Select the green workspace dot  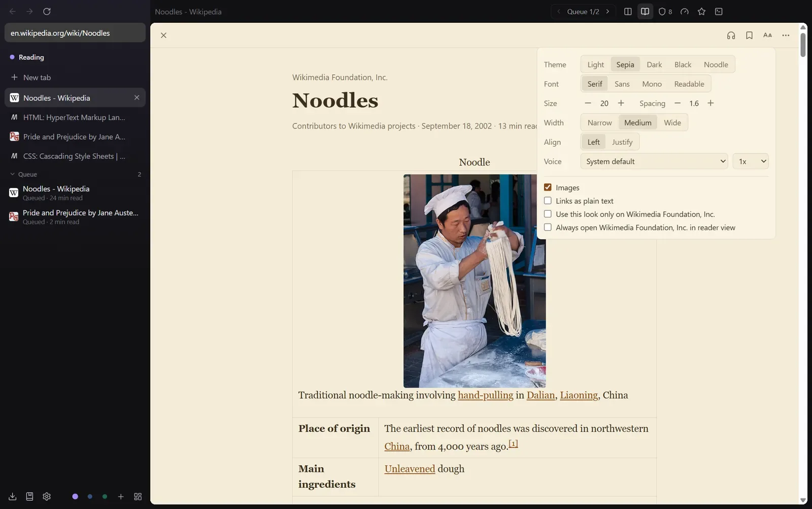coord(105,496)
